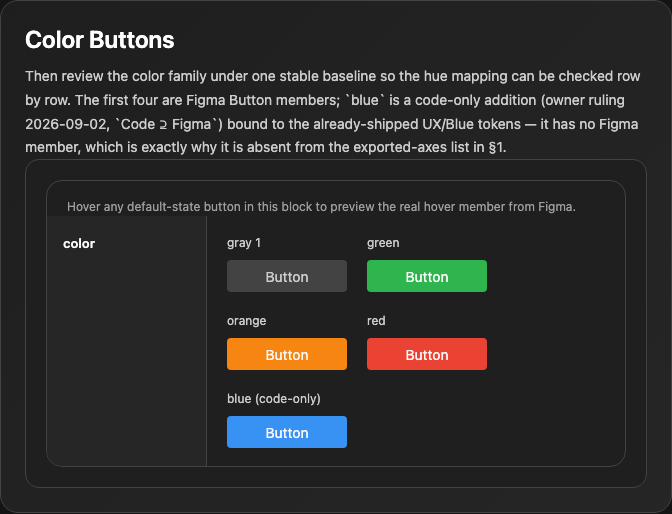The width and height of the screenshot is (672, 514).
Task: Select the 'orange' variant label
Action: pos(246,321)
